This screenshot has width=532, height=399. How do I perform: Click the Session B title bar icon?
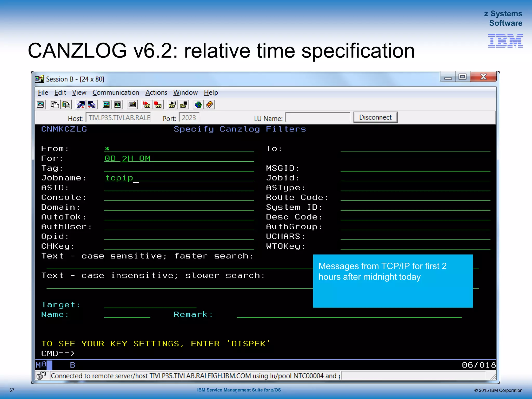(x=39, y=79)
